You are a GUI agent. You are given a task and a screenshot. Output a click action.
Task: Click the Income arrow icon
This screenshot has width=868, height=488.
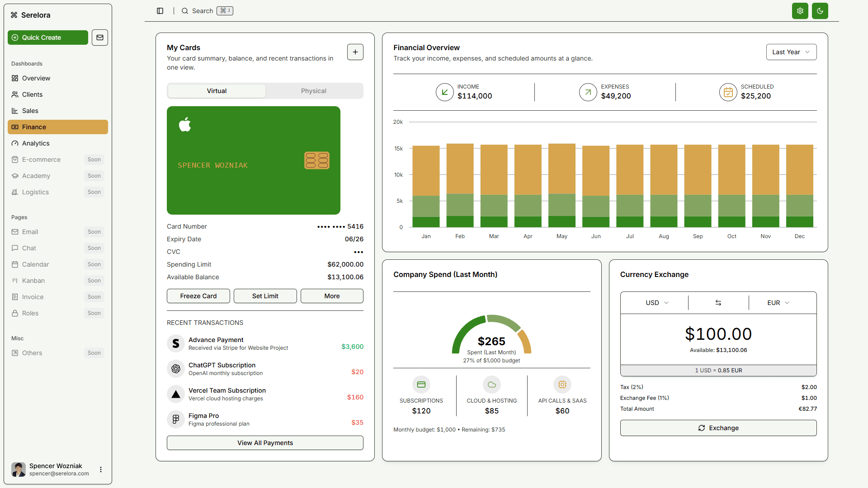point(445,92)
